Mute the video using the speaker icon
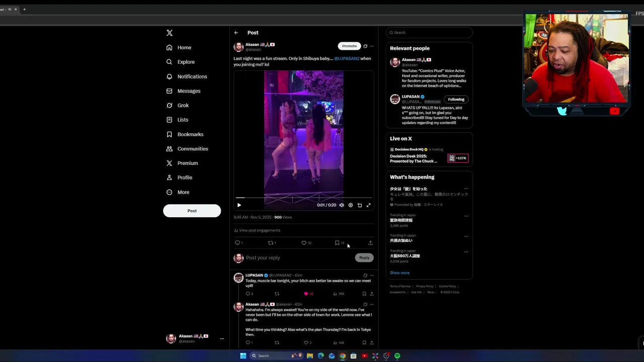This screenshot has height=362, width=644. [x=342, y=205]
